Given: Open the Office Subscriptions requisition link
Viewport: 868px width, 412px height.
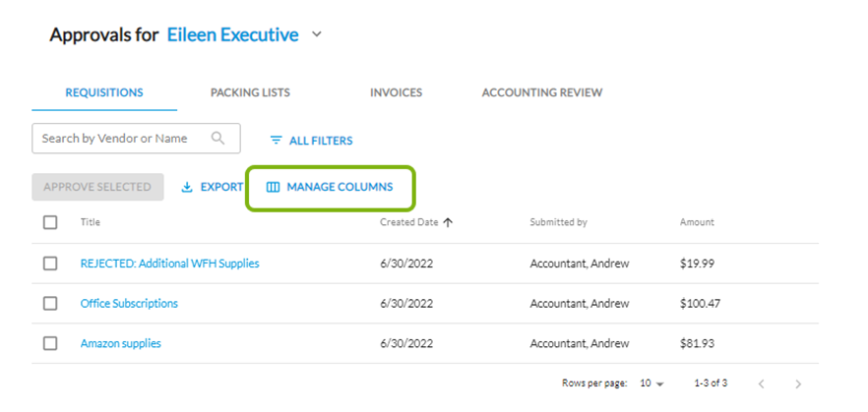Looking at the screenshot, I should 129,304.
